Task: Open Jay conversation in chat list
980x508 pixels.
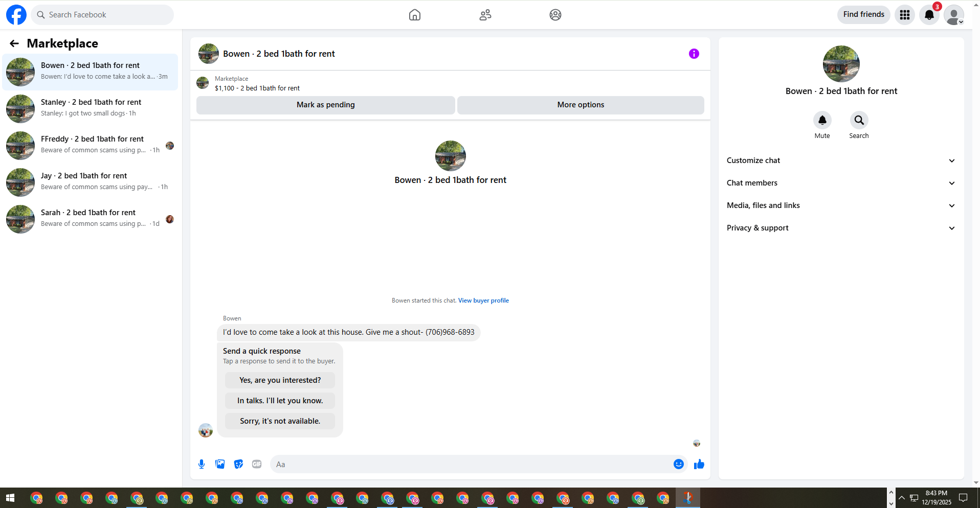Action: [x=90, y=182]
